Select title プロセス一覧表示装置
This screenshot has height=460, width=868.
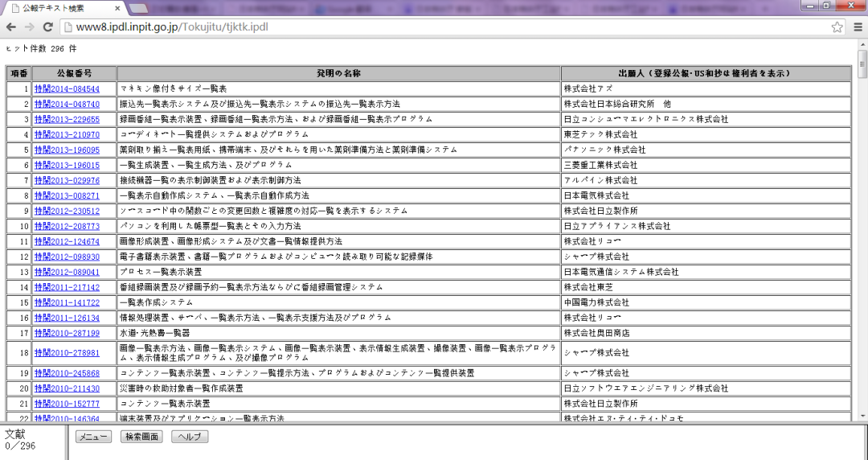161,272
